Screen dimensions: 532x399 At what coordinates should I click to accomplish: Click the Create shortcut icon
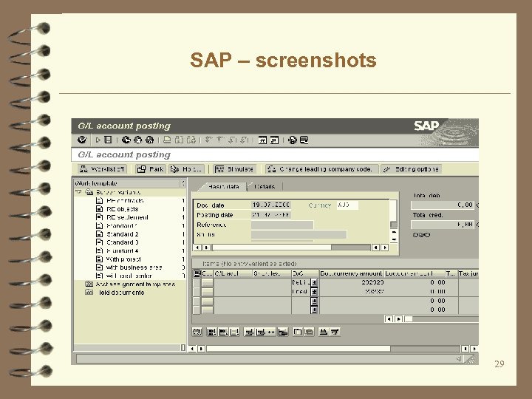tap(274, 140)
